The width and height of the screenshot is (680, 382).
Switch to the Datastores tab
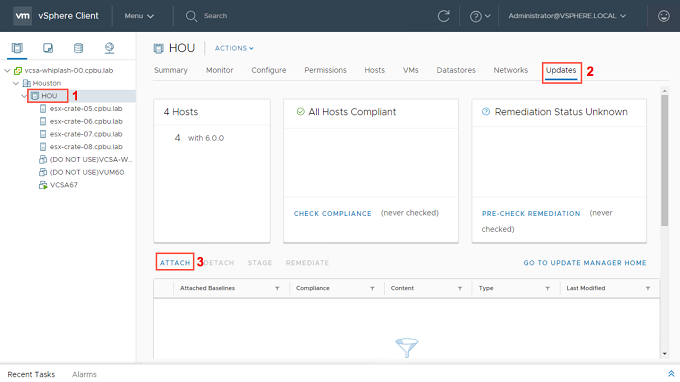coord(456,70)
